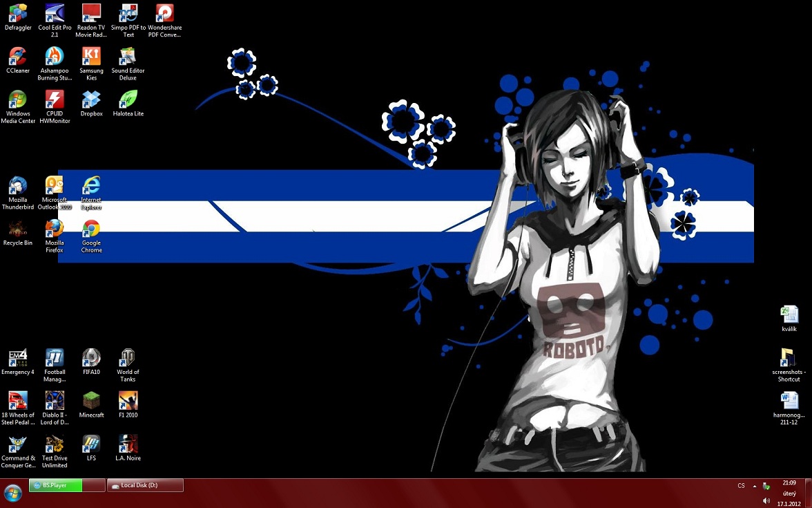This screenshot has height=508, width=812.
Task: Select the L.A. Noire game shortcut
Action: [128, 444]
